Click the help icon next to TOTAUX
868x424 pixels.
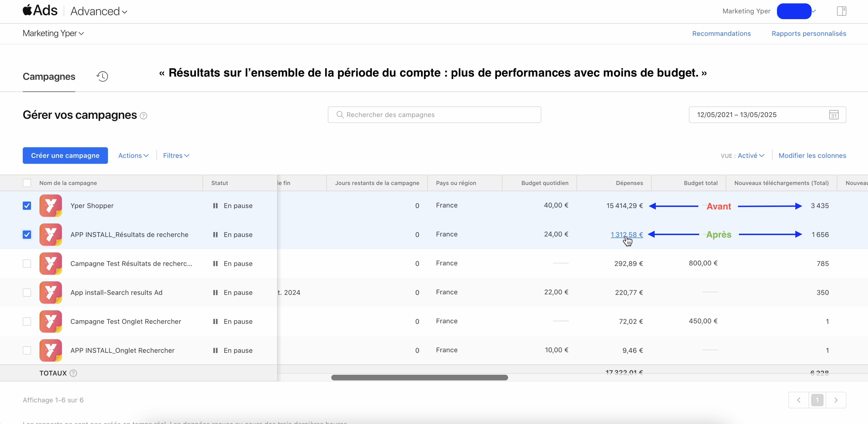tap(73, 373)
